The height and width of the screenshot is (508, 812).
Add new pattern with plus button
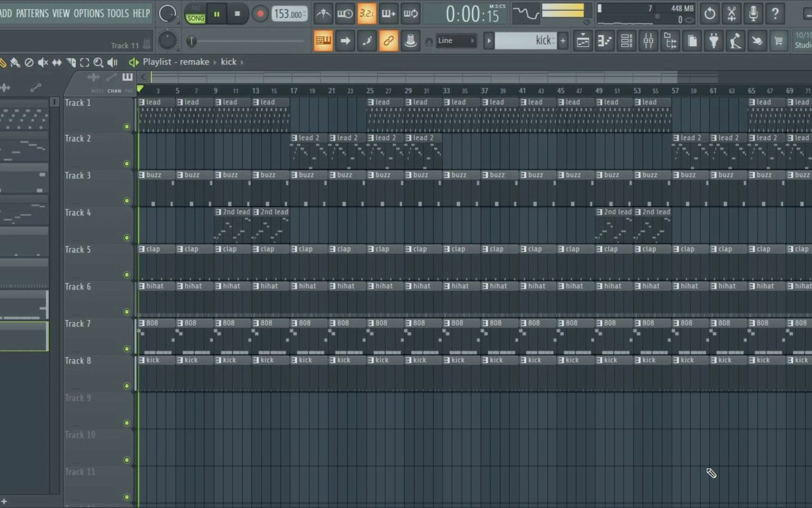click(563, 41)
